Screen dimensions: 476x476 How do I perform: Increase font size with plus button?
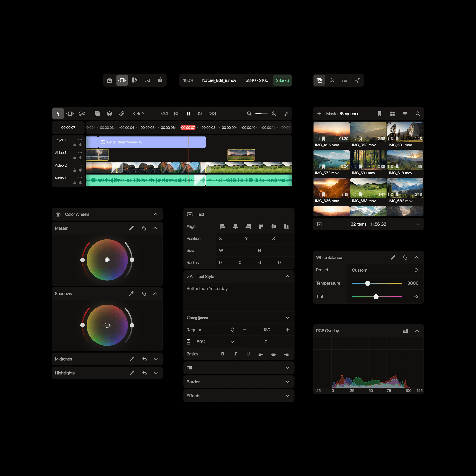tap(287, 330)
